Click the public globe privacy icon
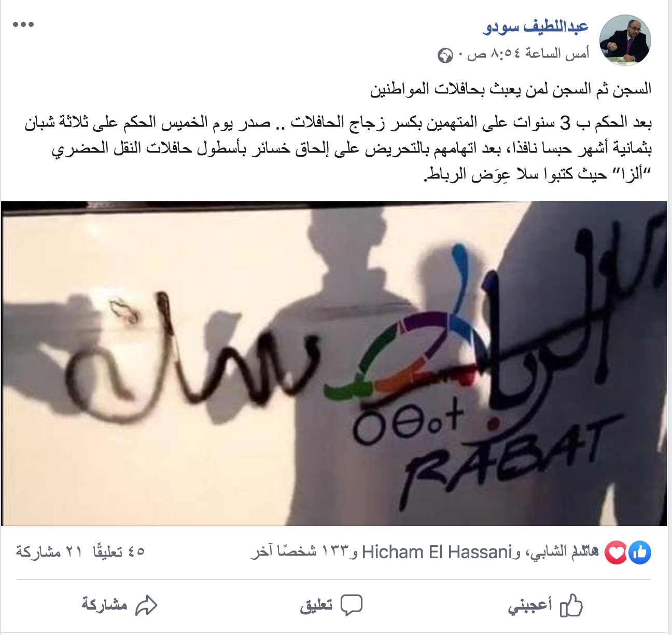This screenshot has height=635, width=672. tap(445, 55)
